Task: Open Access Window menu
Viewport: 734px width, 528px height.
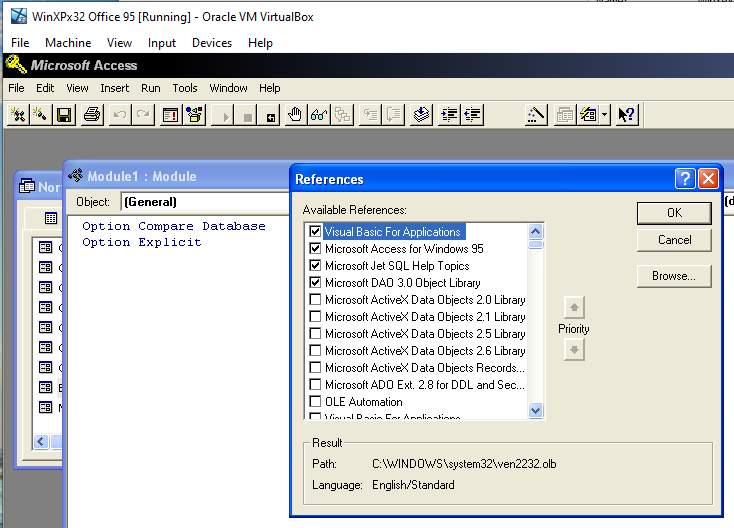Action: pyautogui.click(x=228, y=88)
